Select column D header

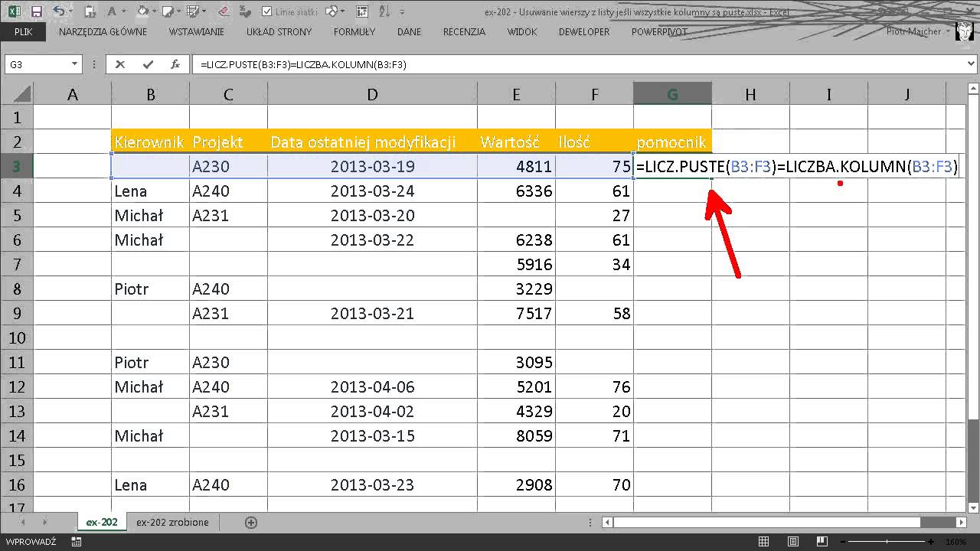(x=372, y=94)
